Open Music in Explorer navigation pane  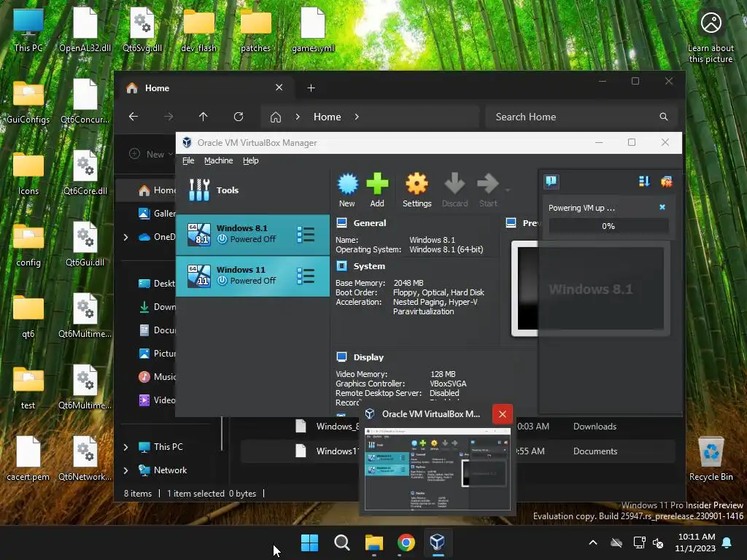click(158, 377)
